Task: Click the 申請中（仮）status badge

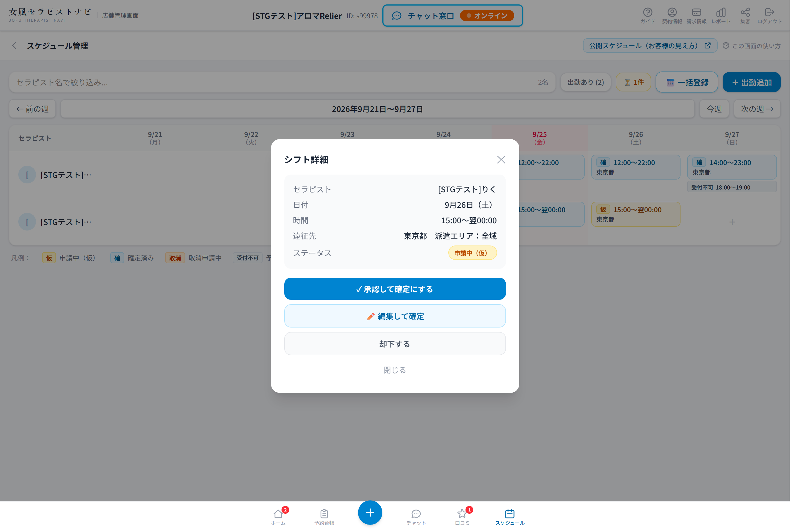Action: (473, 253)
